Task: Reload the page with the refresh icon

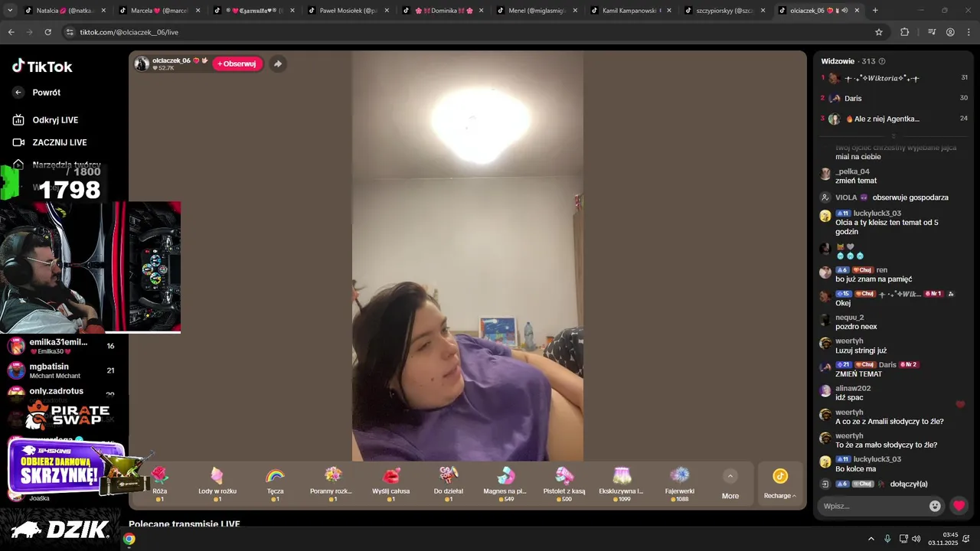Action: pyautogui.click(x=47, y=32)
